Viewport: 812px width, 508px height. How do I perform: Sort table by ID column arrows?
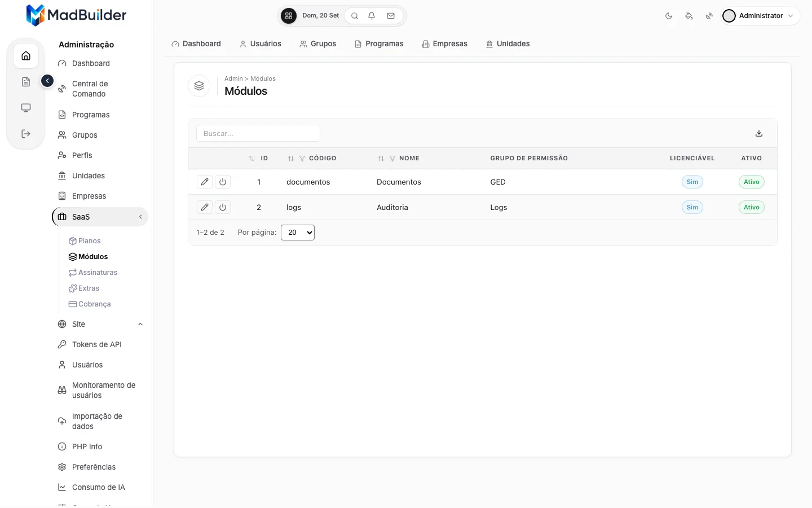point(251,159)
